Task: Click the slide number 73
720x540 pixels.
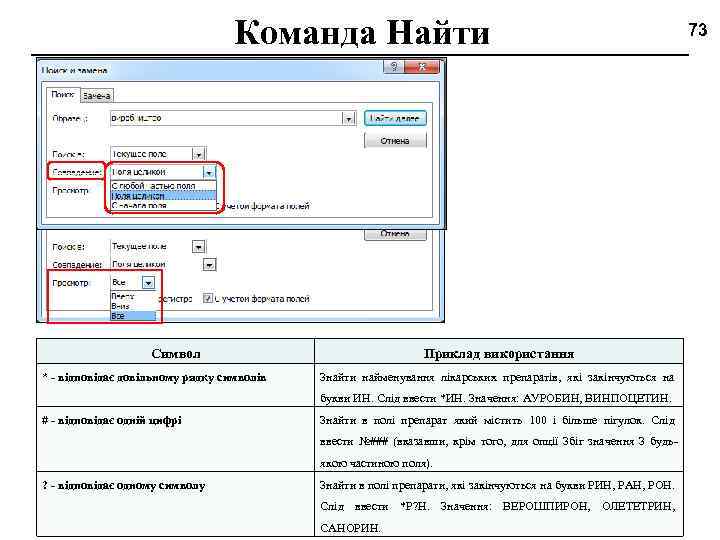Action: (x=698, y=30)
